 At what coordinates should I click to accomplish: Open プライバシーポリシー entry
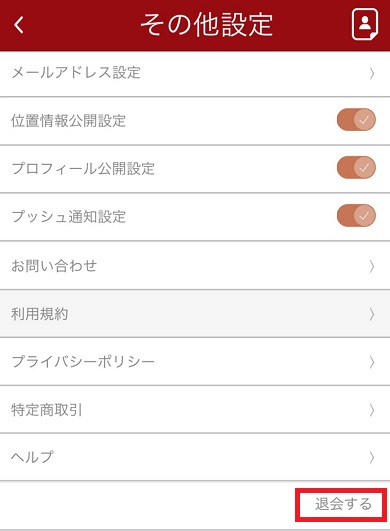195,361
